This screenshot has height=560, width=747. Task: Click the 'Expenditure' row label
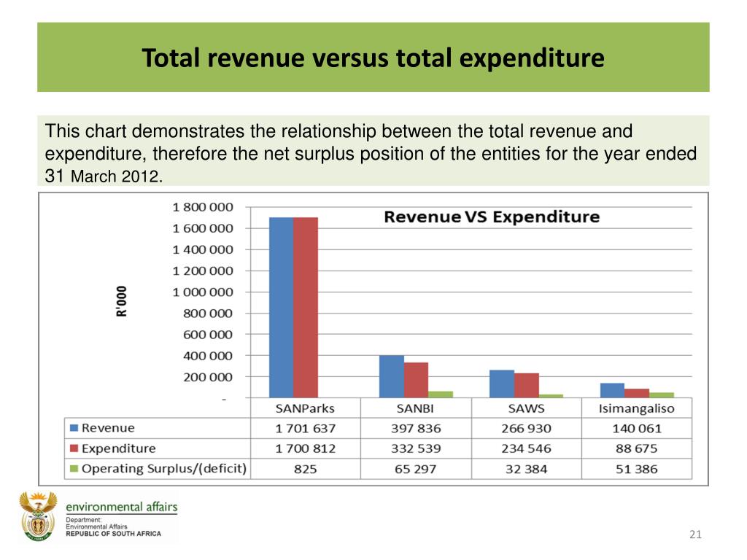119,448
